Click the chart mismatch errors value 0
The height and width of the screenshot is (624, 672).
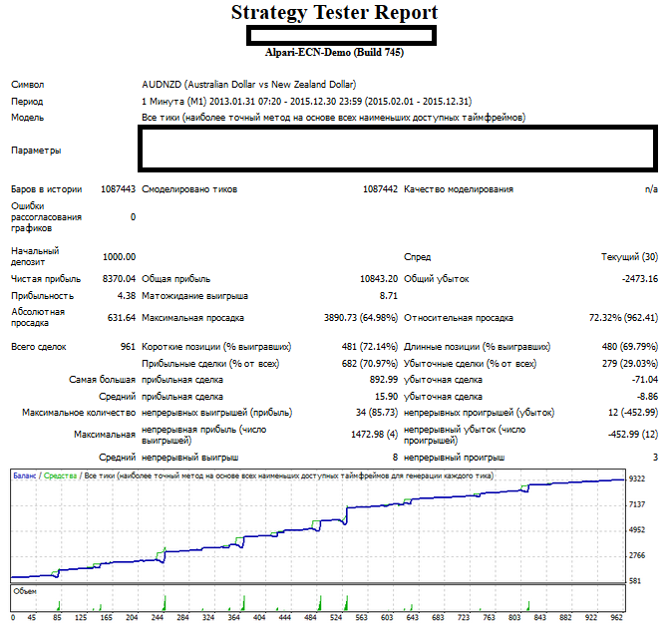pos(133,217)
